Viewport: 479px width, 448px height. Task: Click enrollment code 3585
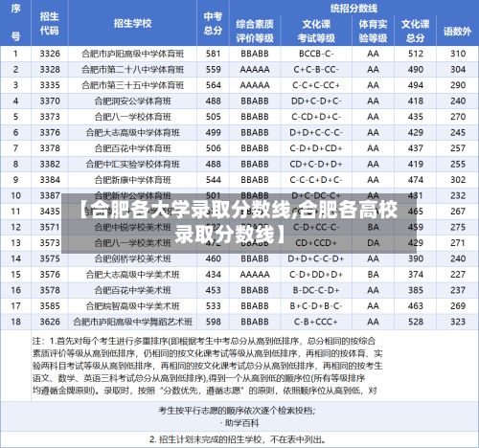[50, 306]
